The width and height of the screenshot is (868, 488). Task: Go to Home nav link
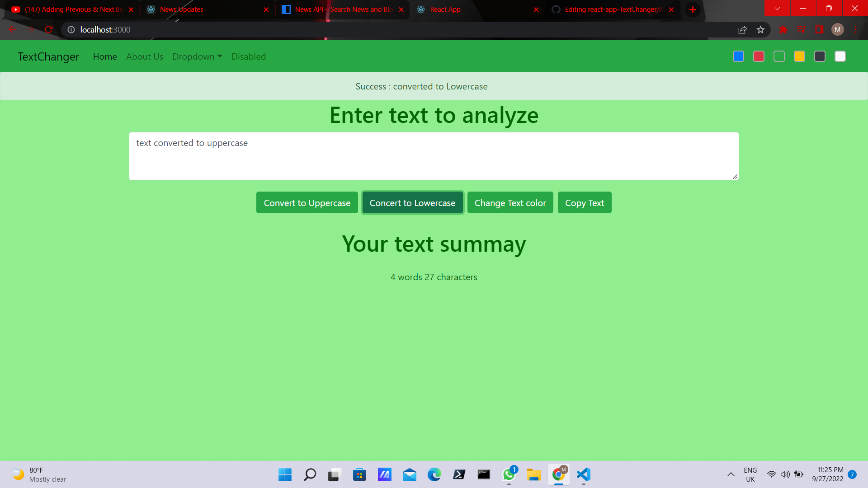tap(105, 56)
